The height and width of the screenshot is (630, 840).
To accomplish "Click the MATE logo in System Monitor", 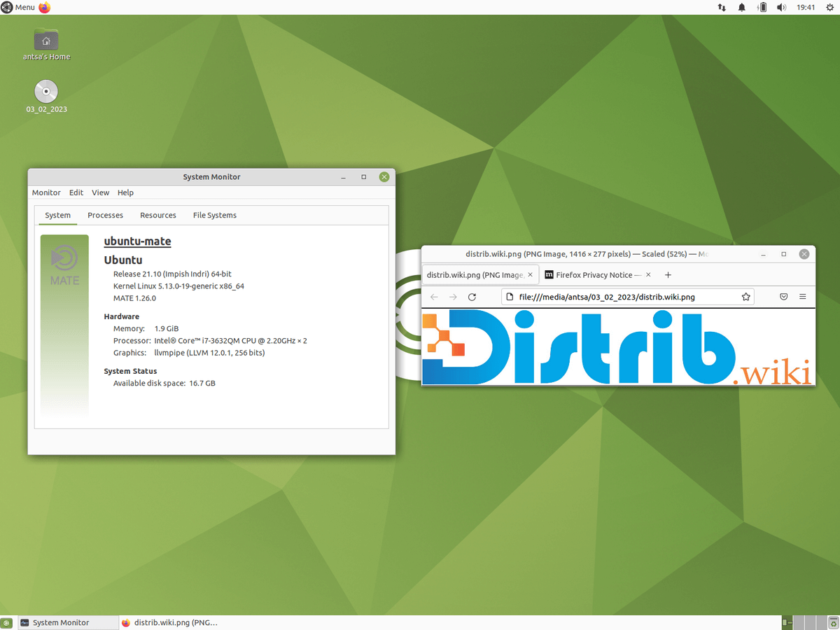I will (64, 265).
